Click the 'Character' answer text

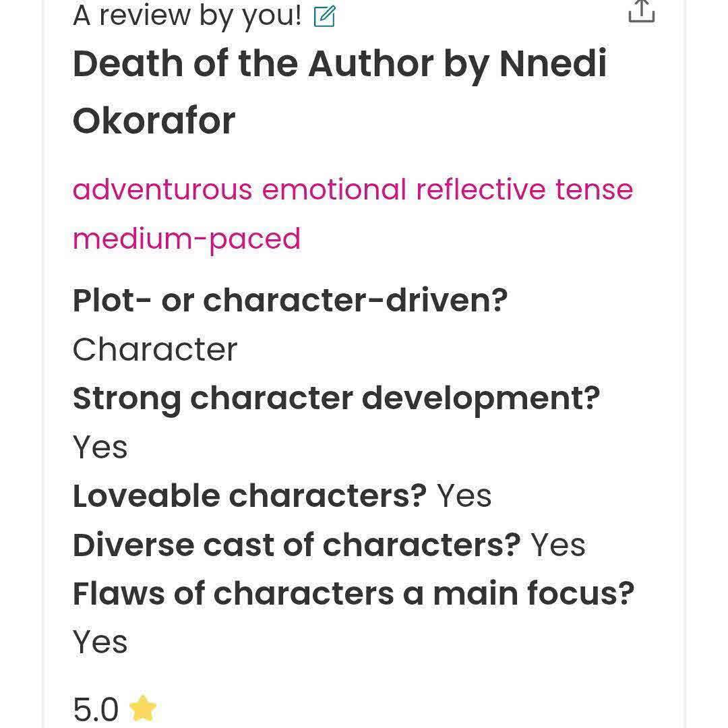(155, 349)
